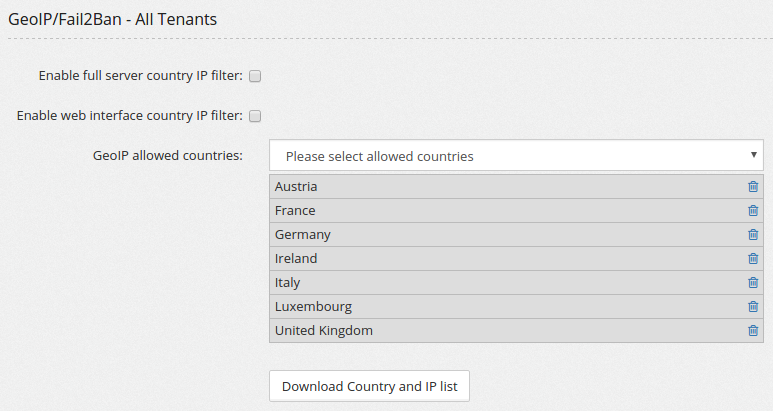Click the Luxembourg list entry

313,307
